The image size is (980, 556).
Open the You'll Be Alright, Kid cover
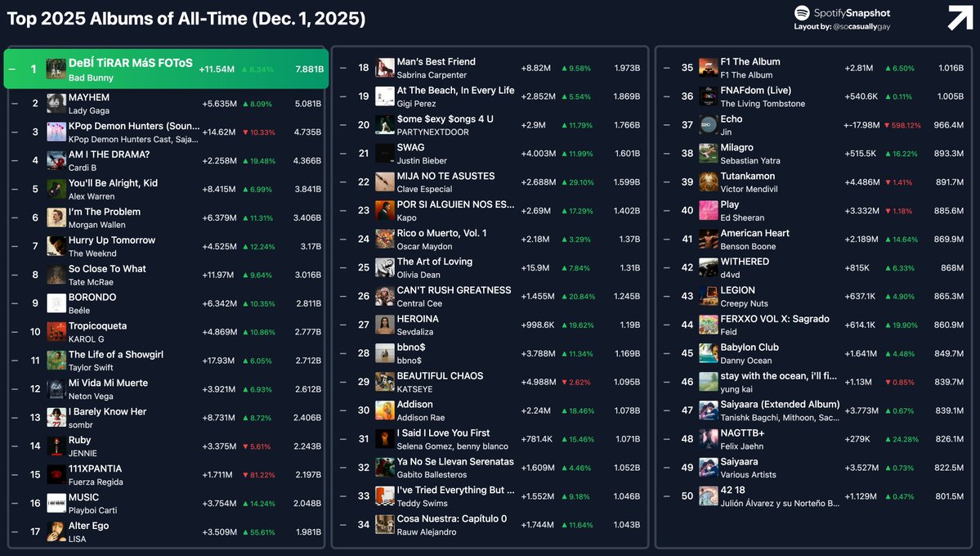[x=56, y=190]
